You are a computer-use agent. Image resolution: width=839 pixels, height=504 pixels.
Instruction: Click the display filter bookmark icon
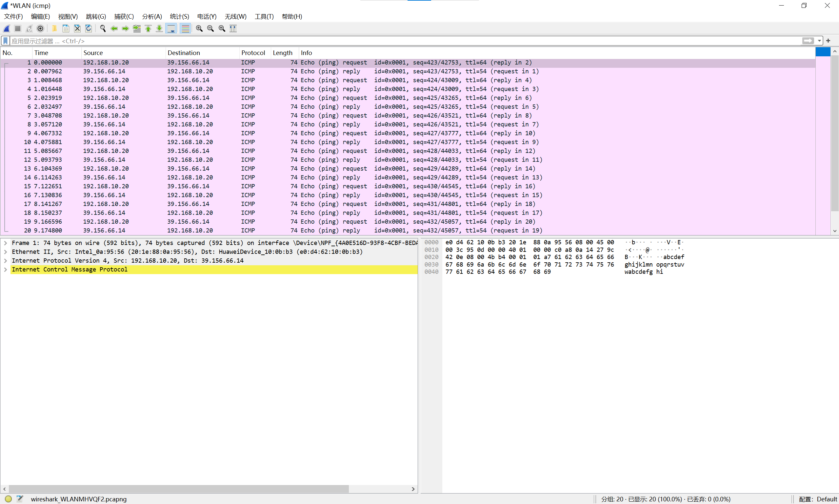click(6, 41)
